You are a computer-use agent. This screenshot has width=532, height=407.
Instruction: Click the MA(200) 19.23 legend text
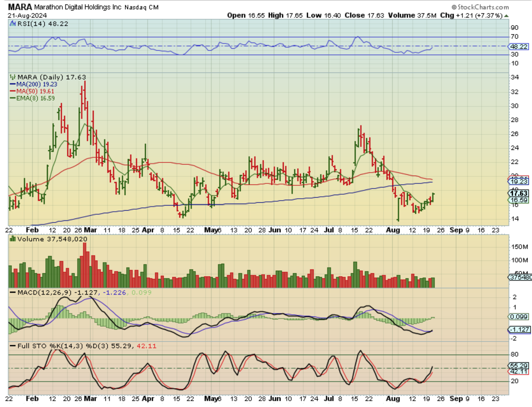coord(37,84)
